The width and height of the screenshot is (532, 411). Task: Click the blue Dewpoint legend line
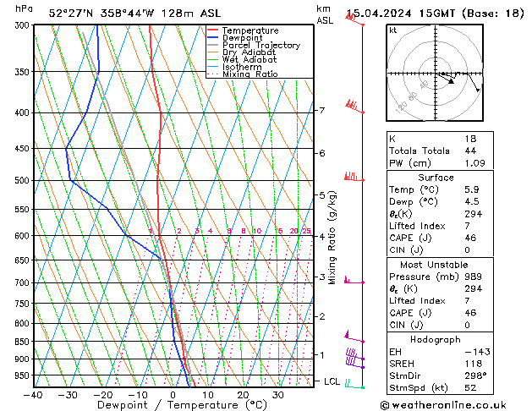point(212,38)
